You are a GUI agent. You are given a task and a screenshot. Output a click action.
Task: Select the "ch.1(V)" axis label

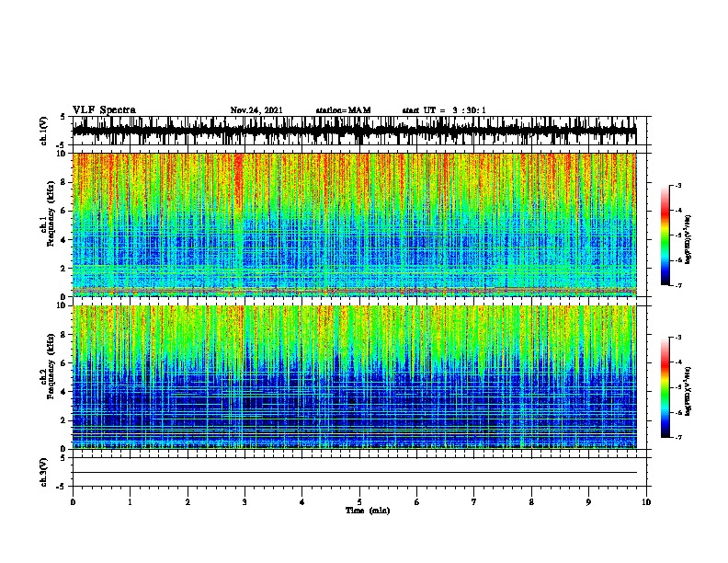point(44,131)
